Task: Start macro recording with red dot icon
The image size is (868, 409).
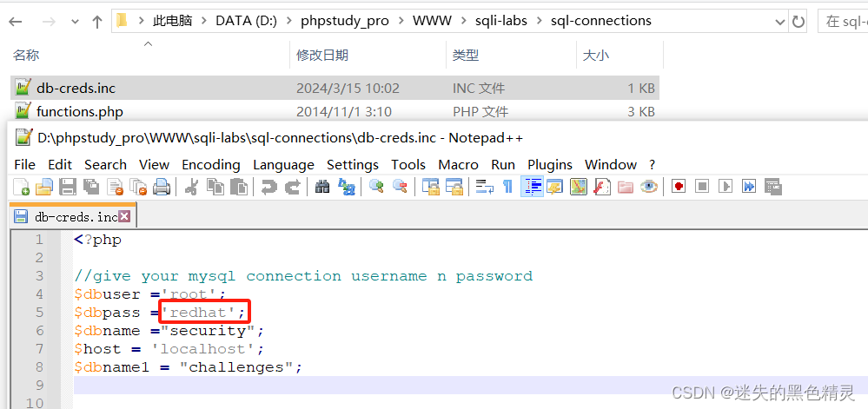Action: point(679,186)
